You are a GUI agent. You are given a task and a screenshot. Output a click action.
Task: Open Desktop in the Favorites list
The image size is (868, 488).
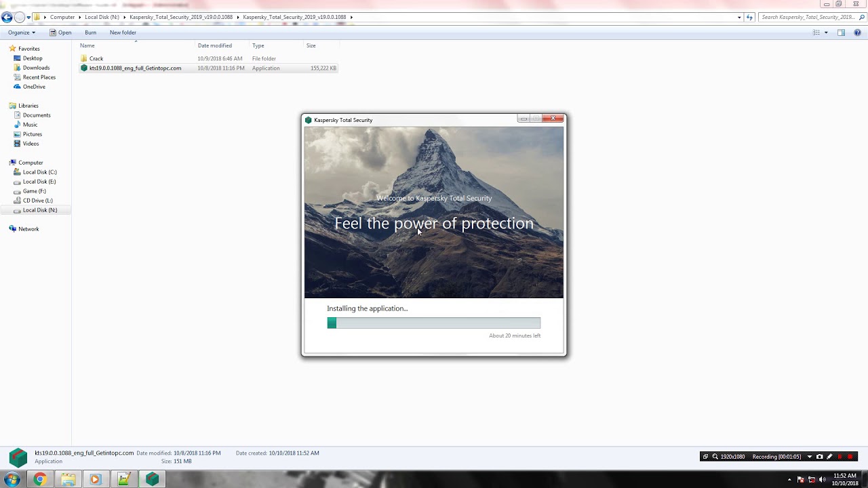pyautogui.click(x=28, y=58)
